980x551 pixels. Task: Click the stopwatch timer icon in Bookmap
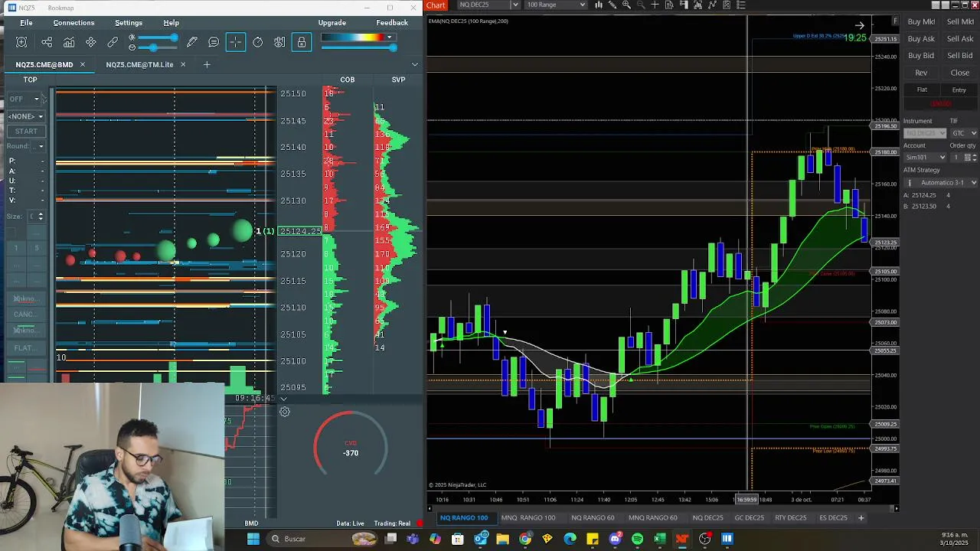tap(258, 42)
